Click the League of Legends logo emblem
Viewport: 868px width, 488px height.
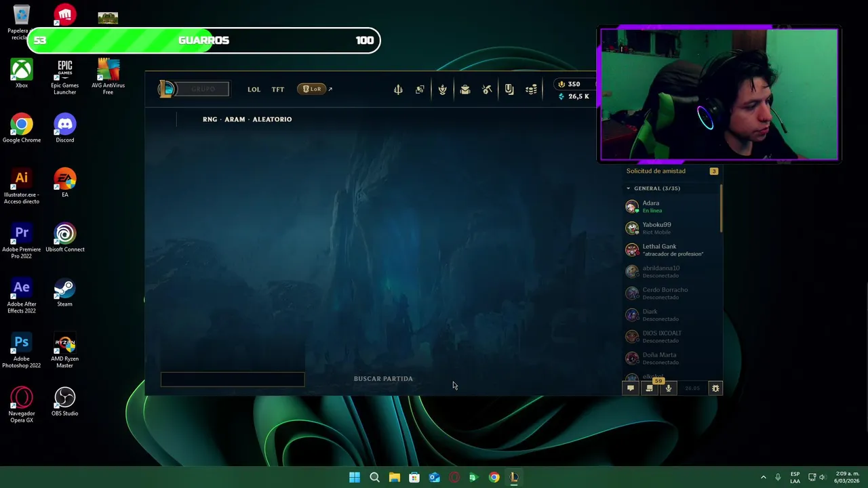166,89
